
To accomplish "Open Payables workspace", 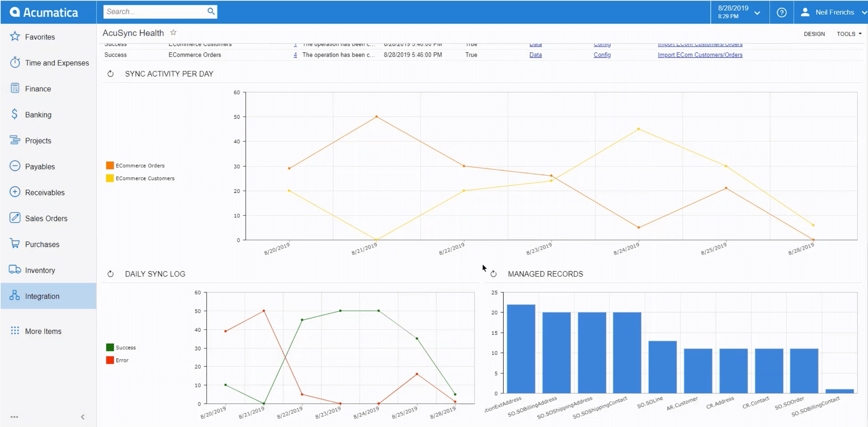I will (48, 166).
